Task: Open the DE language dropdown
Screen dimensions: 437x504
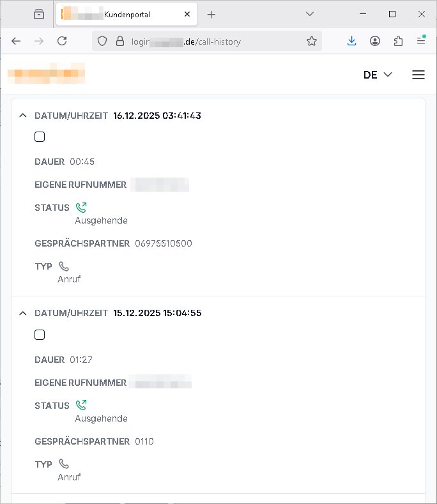Action: click(x=378, y=75)
